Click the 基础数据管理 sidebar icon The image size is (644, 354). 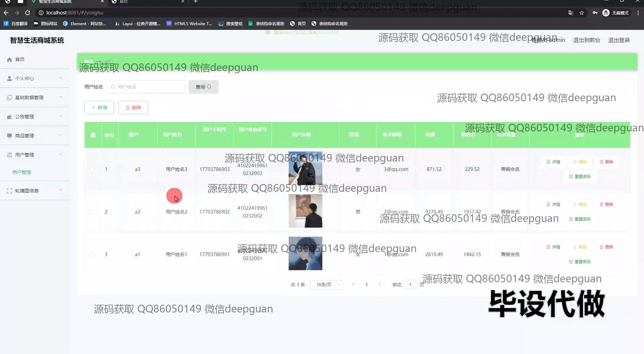tap(9, 98)
